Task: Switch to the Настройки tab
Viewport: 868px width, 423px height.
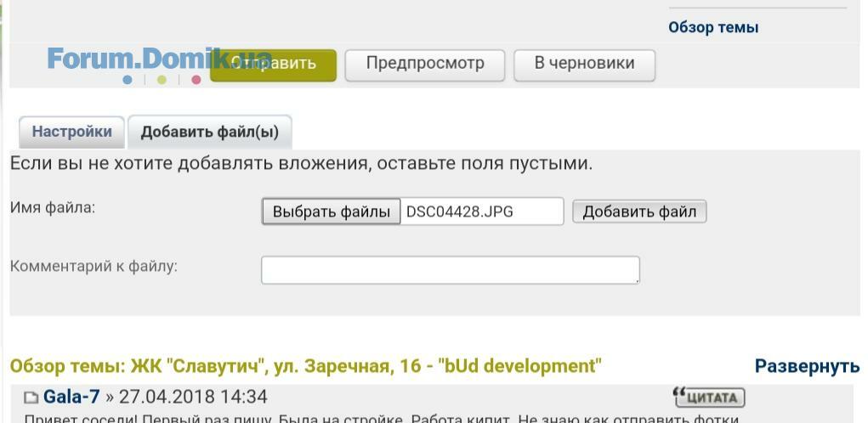Action: pos(71,132)
